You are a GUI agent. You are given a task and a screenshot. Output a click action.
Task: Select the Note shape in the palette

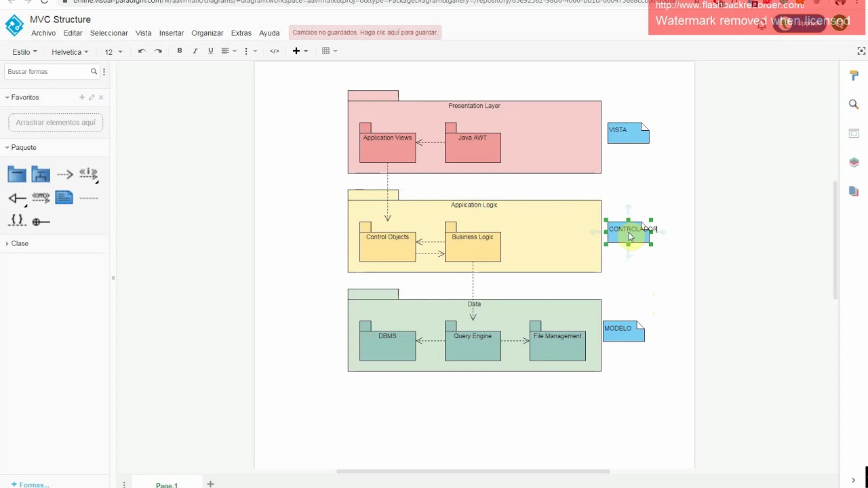[64, 198]
